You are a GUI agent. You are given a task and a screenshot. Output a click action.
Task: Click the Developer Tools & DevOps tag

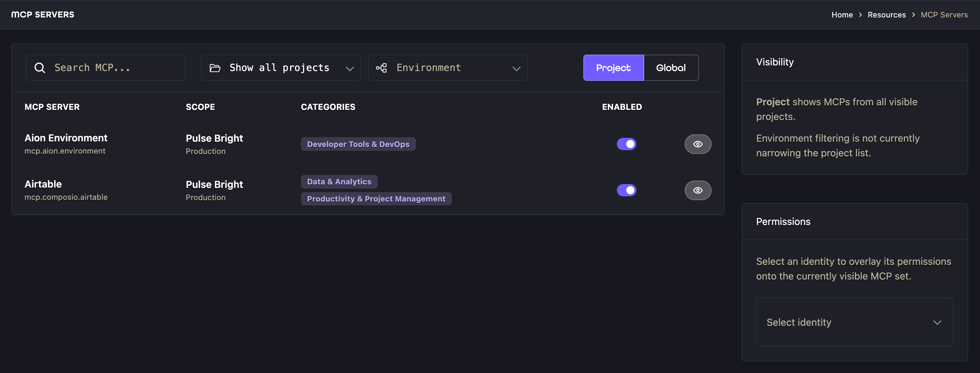pyautogui.click(x=358, y=144)
